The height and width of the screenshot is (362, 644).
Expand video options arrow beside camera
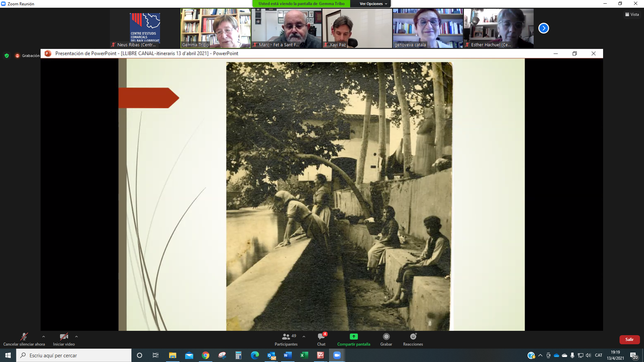coord(76,337)
